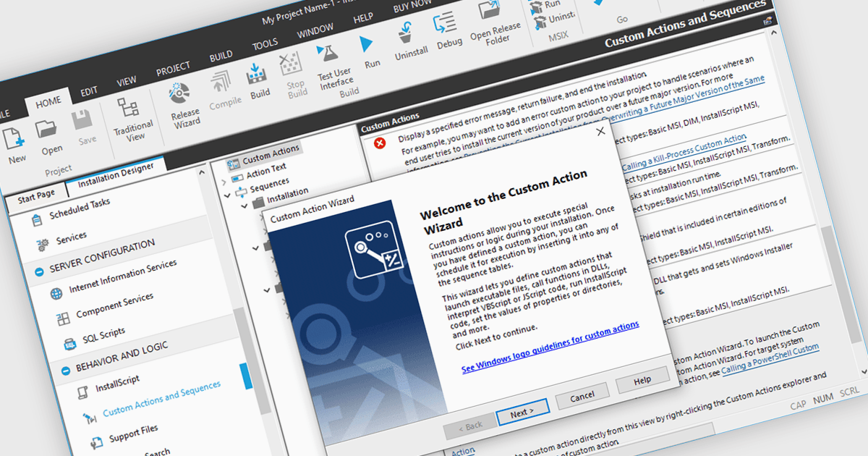
Task: Select Custom Actions and Sequences sidebar item
Action: (161, 400)
